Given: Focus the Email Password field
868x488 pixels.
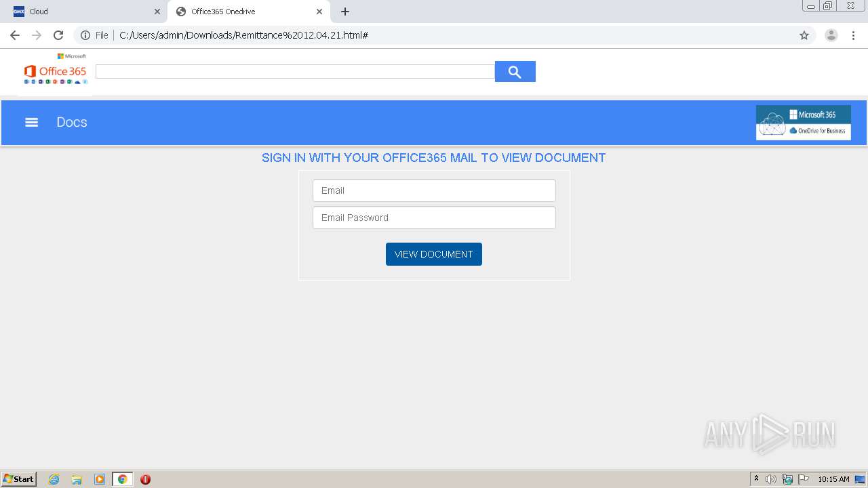Looking at the screenshot, I should tap(434, 218).
